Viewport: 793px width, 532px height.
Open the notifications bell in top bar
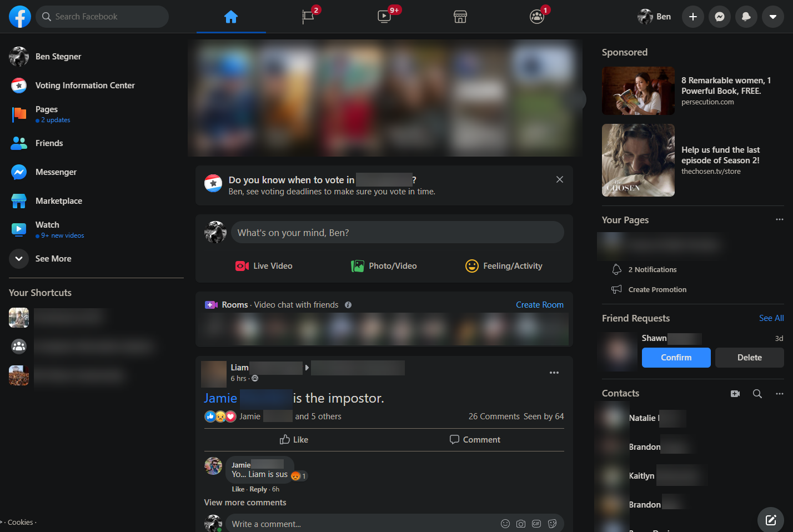point(746,17)
